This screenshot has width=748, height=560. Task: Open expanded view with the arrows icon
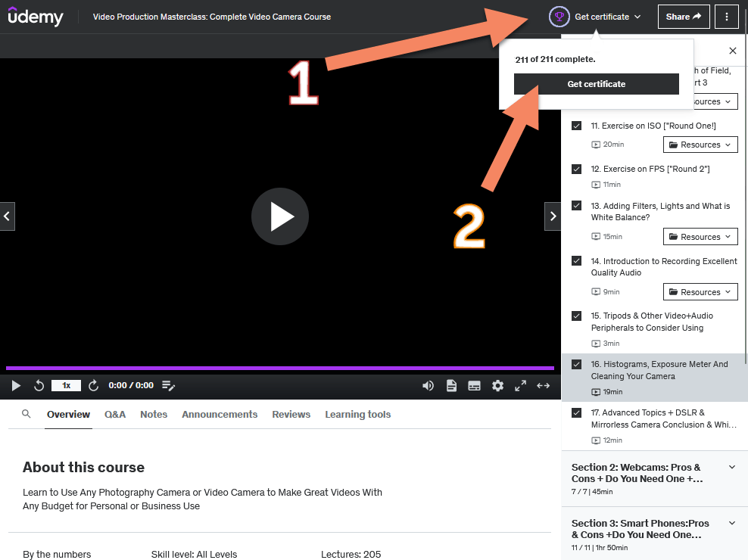point(543,385)
